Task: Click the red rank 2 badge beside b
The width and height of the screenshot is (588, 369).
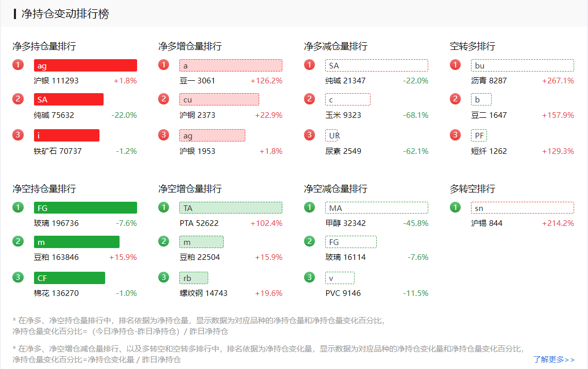Action: pyautogui.click(x=455, y=99)
